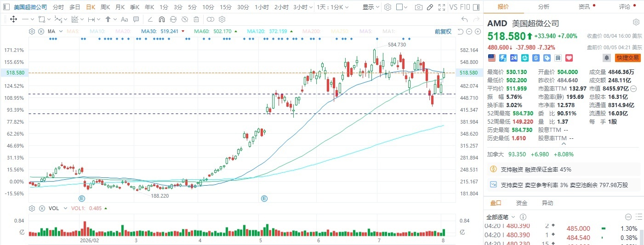The height and width of the screenshot is (245, 644).
Task: Delete drawings with the trash icon
Action: (x=196, y=19)
